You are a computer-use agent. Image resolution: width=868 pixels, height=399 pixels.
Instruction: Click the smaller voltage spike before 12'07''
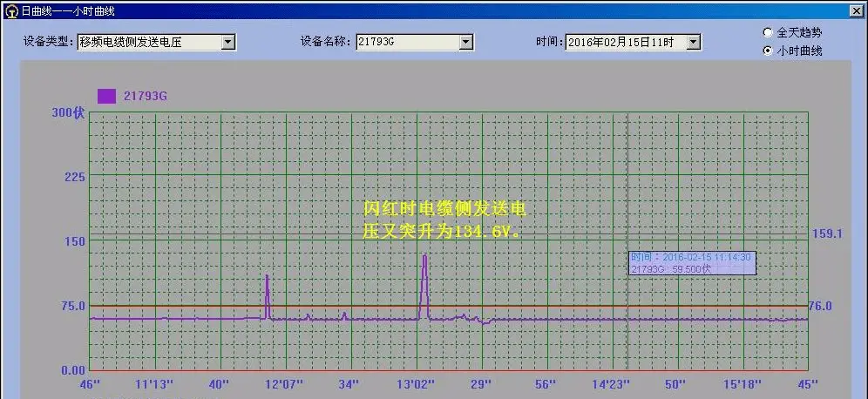point(267,277)
